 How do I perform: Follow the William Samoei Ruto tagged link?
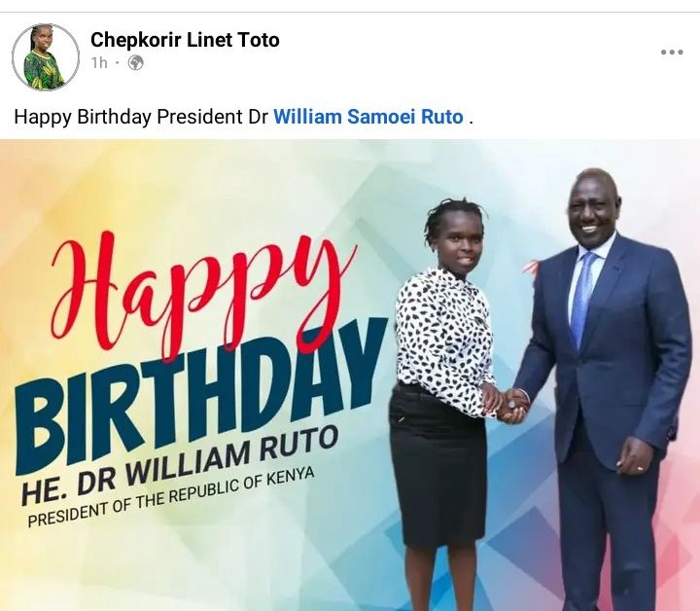[368, 117]
